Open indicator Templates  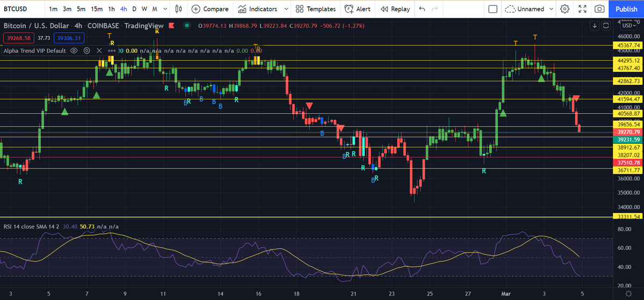pos(316,9)
